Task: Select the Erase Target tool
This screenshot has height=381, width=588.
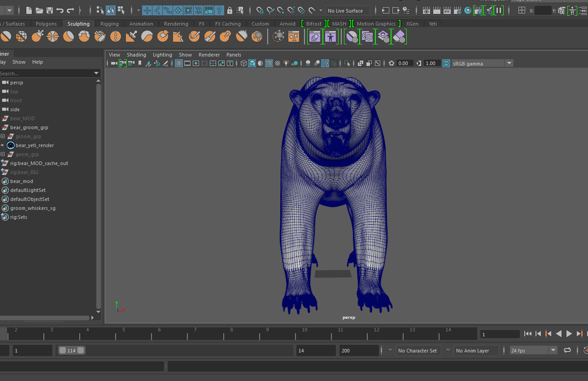Action: coord(399,37)
